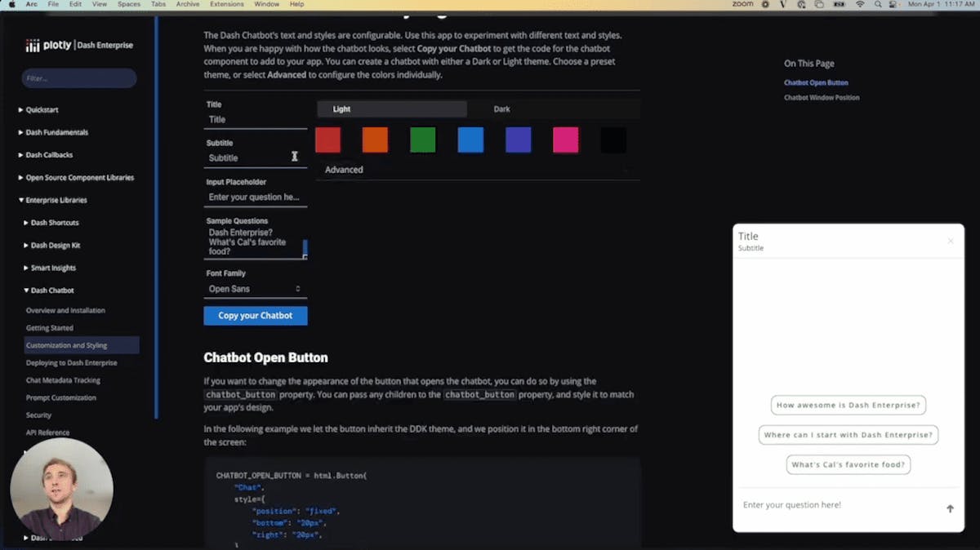Click the Copy your Chatbot button

coord(256,315)
